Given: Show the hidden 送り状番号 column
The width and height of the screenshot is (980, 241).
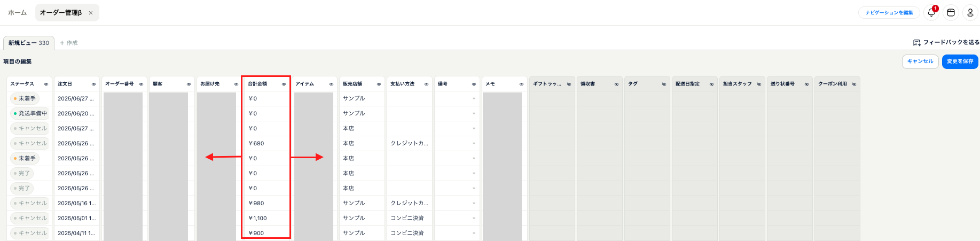Looking at the screenshot, I should [x=806, y=84].
